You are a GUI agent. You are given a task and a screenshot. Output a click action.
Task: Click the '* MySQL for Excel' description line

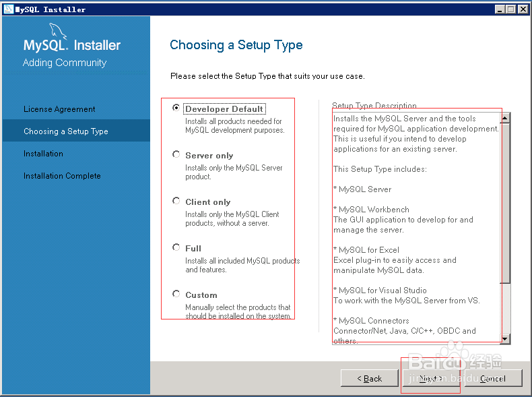click(366, 250)
